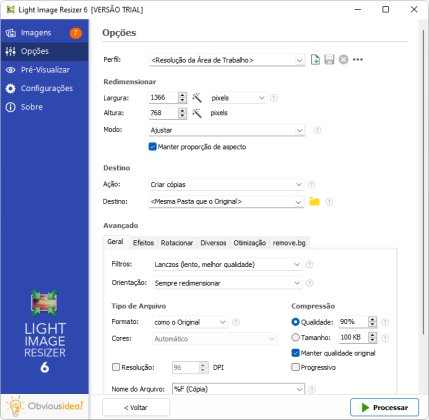Select the Tamanho radio button

click(x=295, y=337)
